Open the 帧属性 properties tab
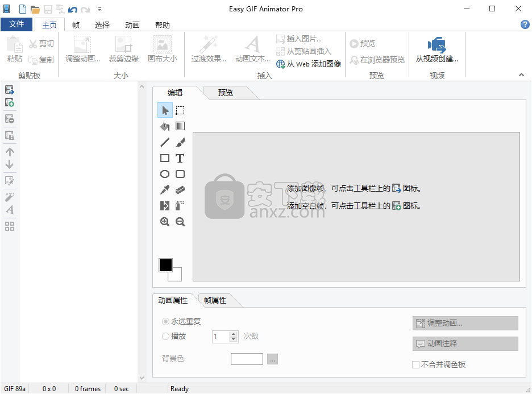The height and width of the screenshot is (394, 532). point(215,300)
